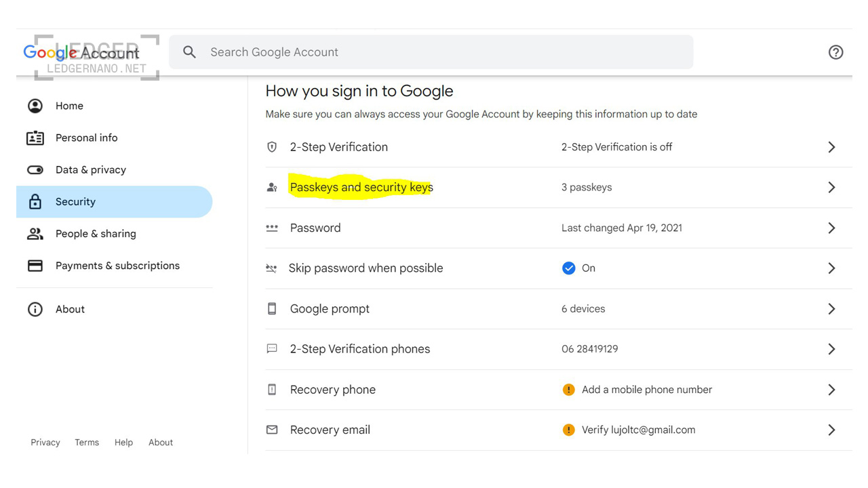Open Skip password when possible setting
The height and width of the screenshot is (488, 868).
pyautogui.click(x=366, y=268)
